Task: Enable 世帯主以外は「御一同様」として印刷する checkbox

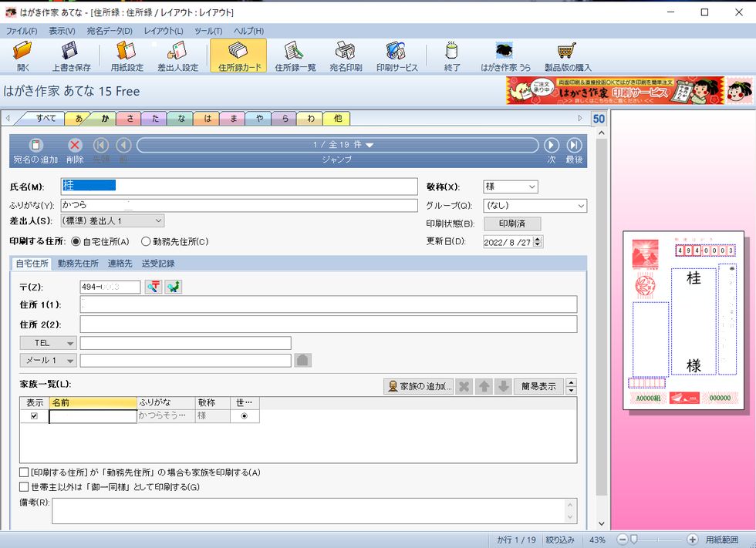Action: click(x=25, y=487)
